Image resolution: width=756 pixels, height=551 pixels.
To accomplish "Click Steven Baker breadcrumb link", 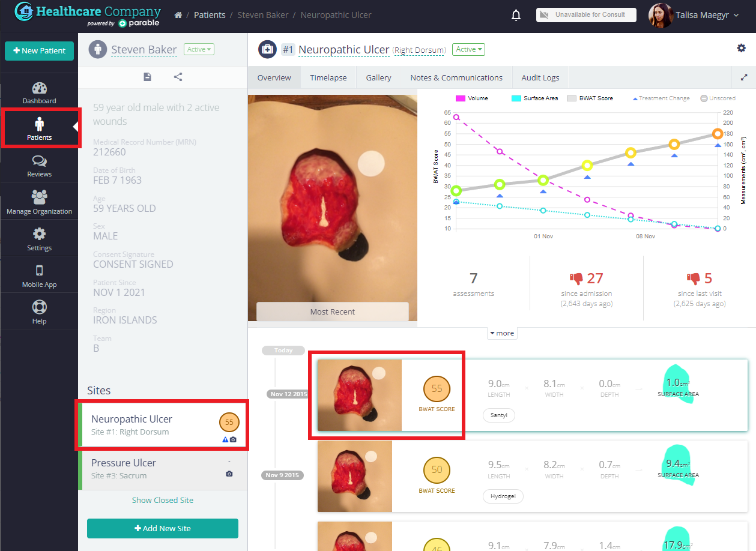I will [x=263, y=14].
